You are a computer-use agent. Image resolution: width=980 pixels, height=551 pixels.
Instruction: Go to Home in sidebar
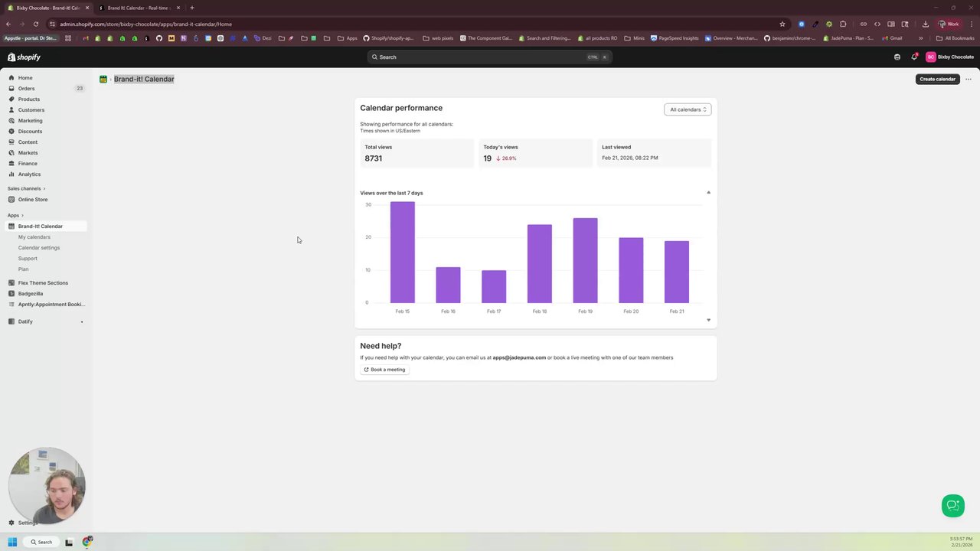25,78
